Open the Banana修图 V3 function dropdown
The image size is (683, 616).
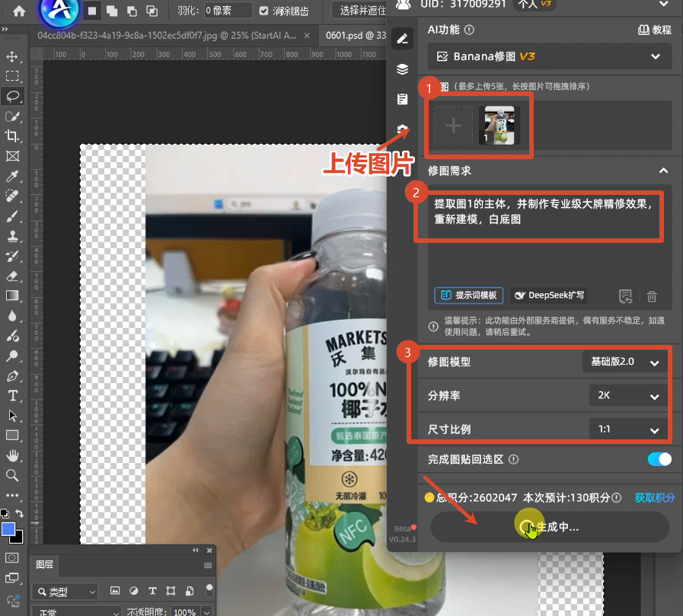(549, 56)
